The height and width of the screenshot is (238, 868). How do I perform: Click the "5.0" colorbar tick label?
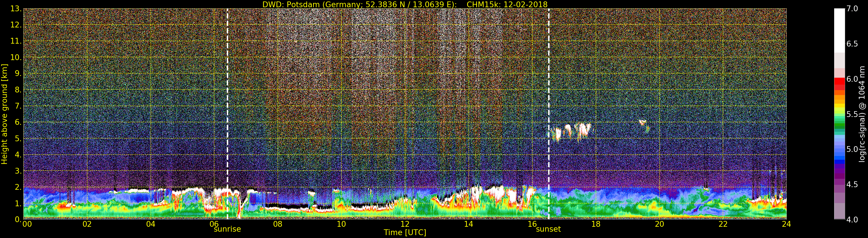point(852,149)
